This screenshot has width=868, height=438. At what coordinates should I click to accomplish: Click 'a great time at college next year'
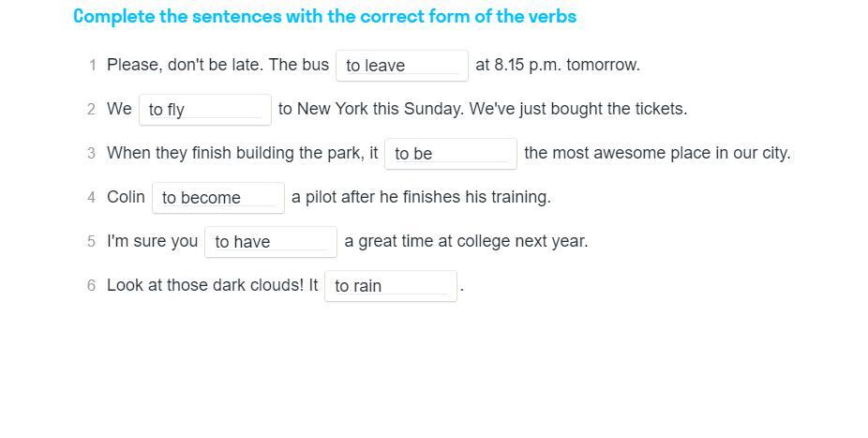pyautogui.click(x=466, y=242)
